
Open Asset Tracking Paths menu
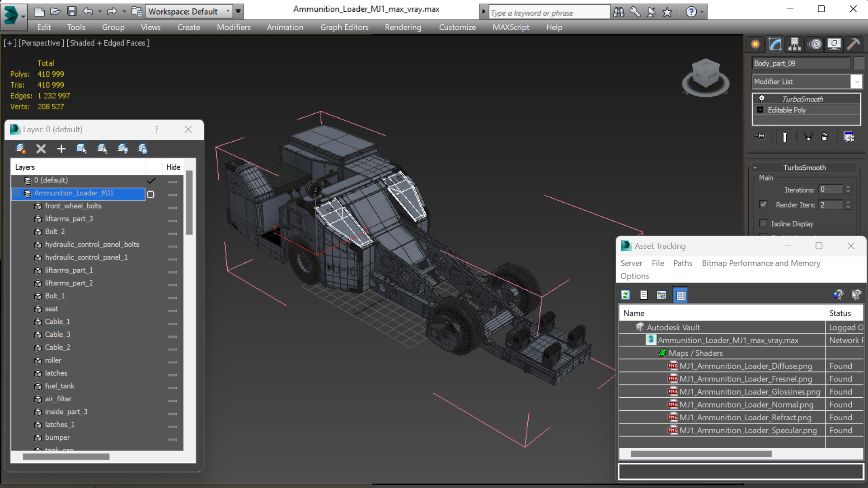(x=682, y=263)
